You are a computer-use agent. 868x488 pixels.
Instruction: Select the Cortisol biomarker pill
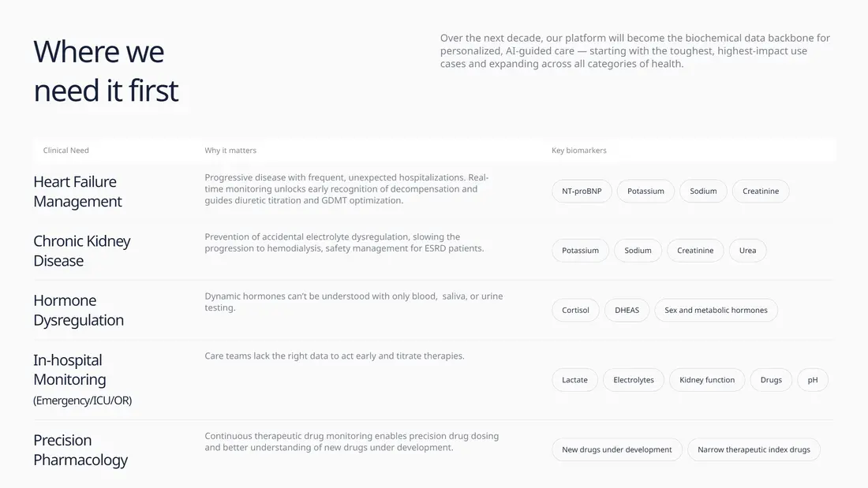(x=575, y=311)
